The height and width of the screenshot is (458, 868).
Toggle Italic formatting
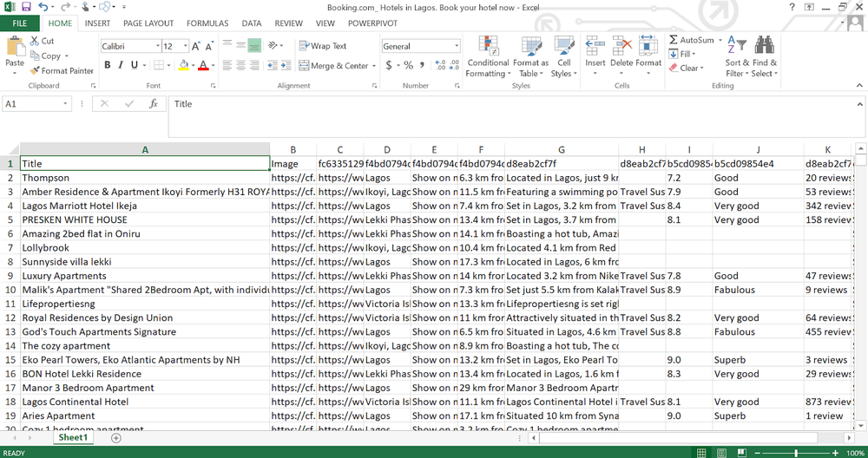tap(121, 65)
